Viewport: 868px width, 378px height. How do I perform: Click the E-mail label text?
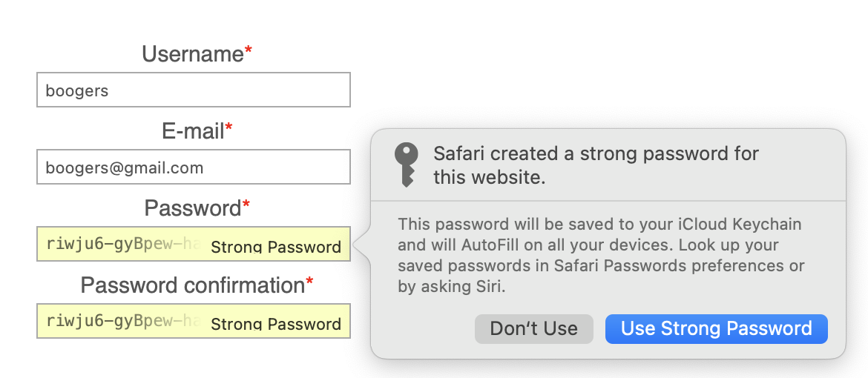pyautogui.click(x=193, y=131)
